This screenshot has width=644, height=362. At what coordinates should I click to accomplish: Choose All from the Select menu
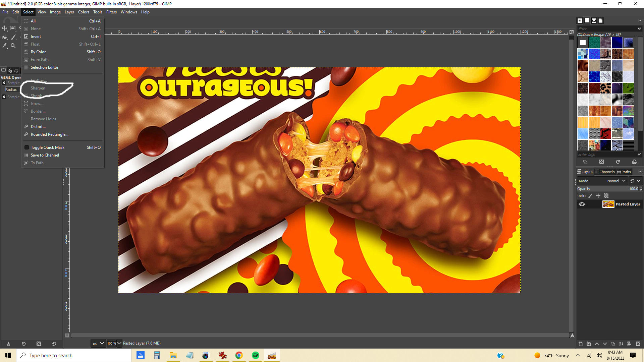[x=63, y=21]
